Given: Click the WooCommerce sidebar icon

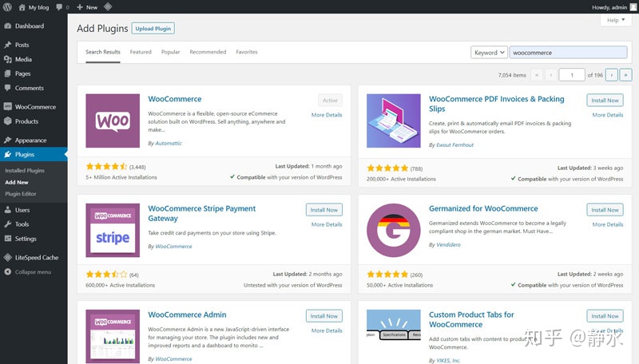Looking at the screenshot, I should (8, 107).
